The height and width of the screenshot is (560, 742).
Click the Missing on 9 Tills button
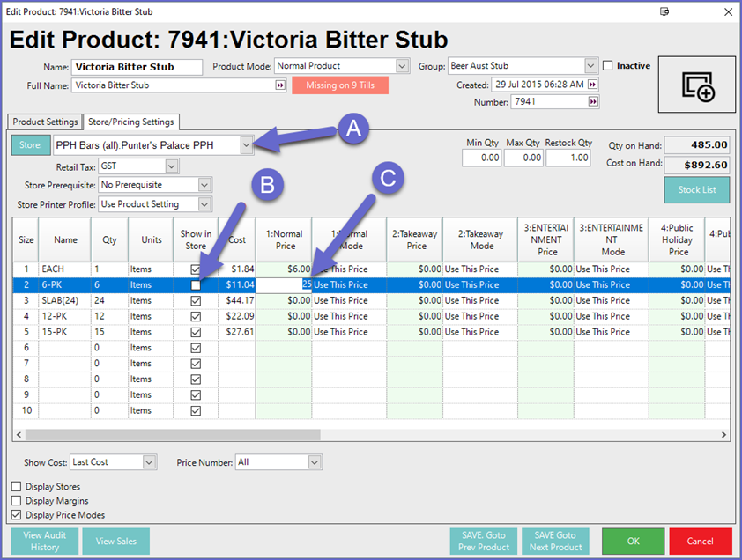pos(340,85)
